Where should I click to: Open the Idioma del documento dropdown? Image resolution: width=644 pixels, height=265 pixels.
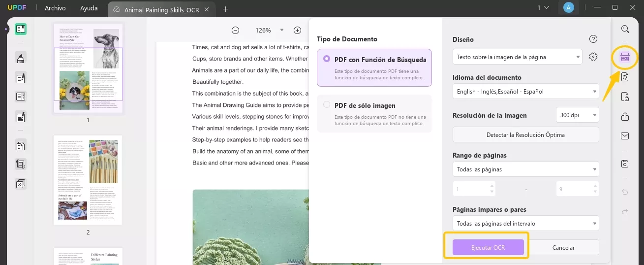[x=525, y=91]
